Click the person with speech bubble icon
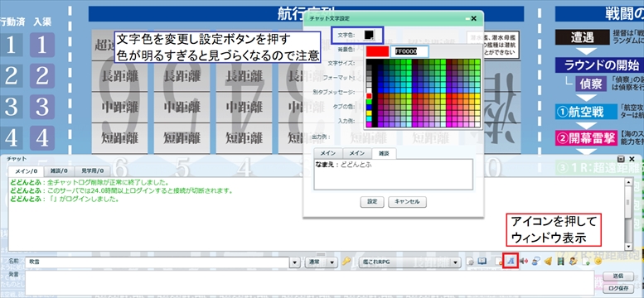644x298 pixels. pos(536,261)
